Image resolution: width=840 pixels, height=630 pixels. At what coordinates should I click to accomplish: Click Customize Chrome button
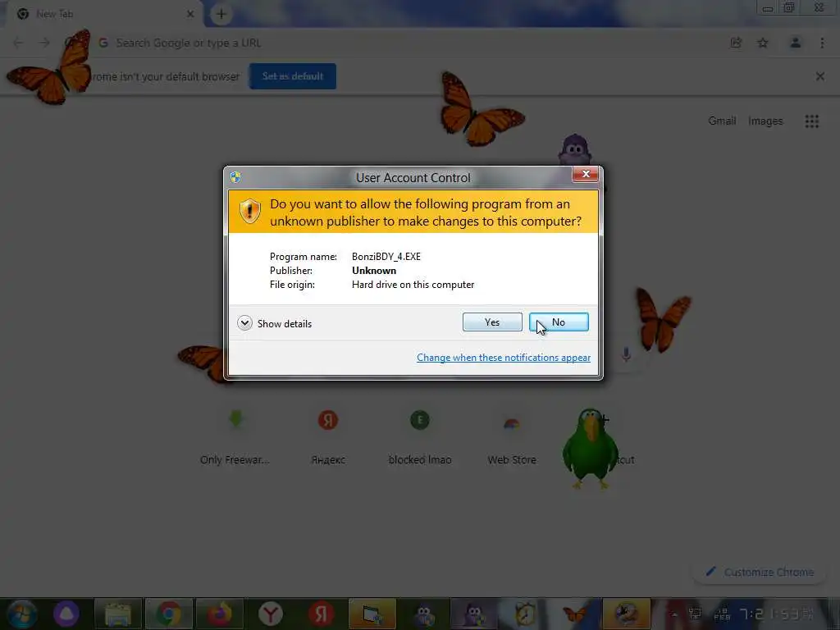click(x=760, y=572)
